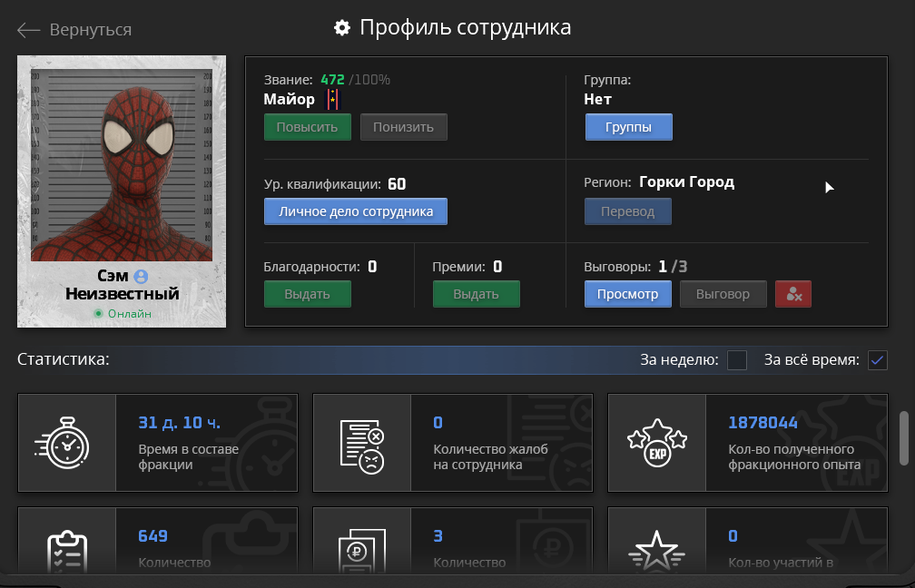915x588 pixels.
Task: Issue a bonus with Выдать under Премии
Action: [477, 294]
